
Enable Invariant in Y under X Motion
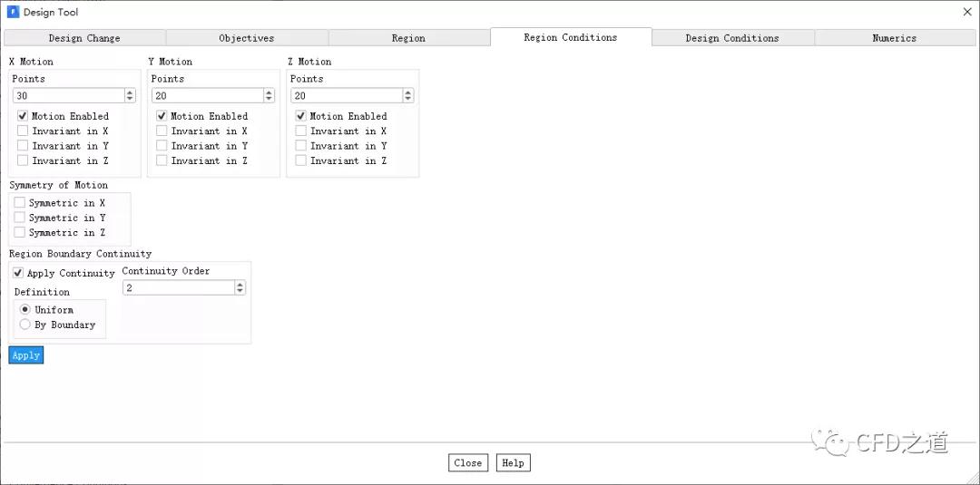pyautogui.click(x=23, y=146)
